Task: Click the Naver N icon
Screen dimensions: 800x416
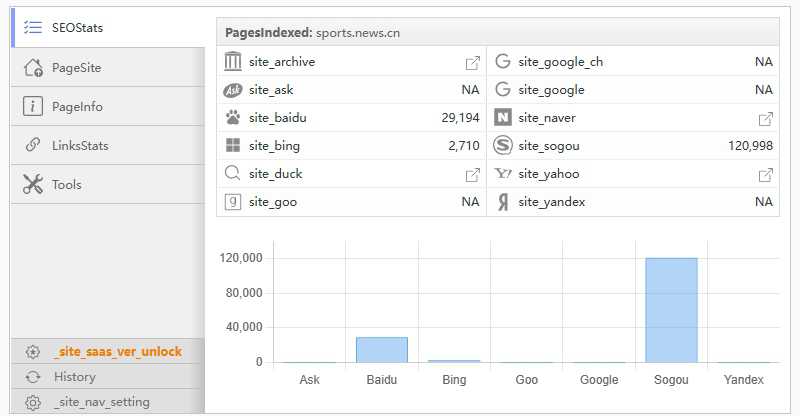Action: (503, 117)
